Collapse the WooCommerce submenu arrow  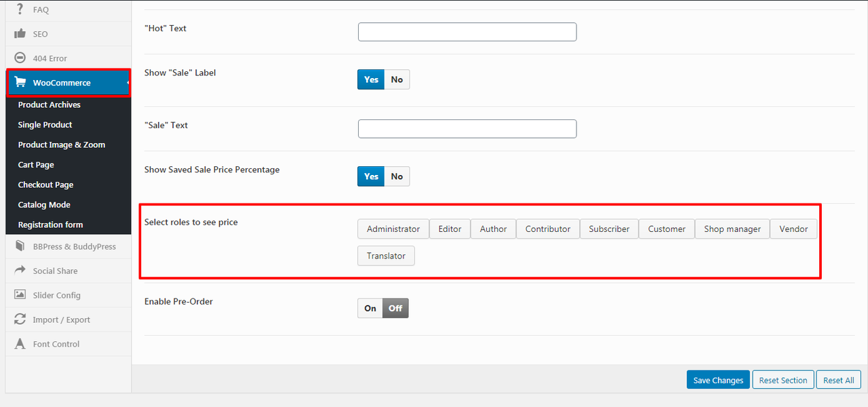tap(128, 83)
